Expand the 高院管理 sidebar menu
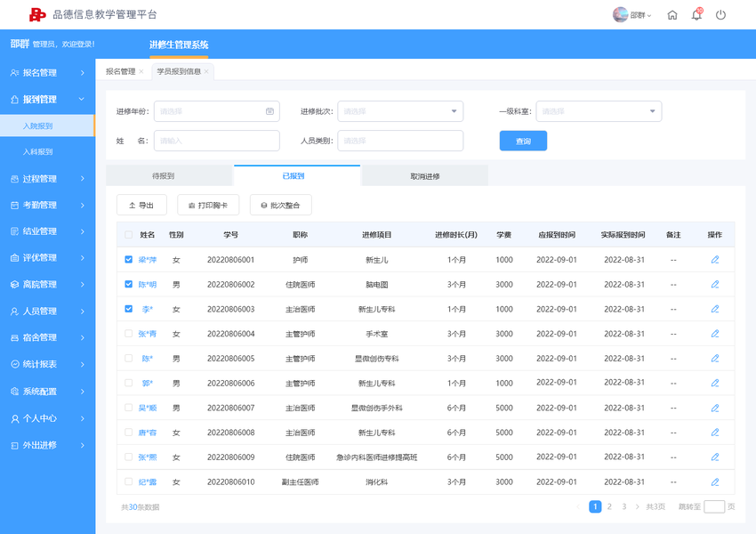This screenshot has width=756, height=534. pos(47,285)
